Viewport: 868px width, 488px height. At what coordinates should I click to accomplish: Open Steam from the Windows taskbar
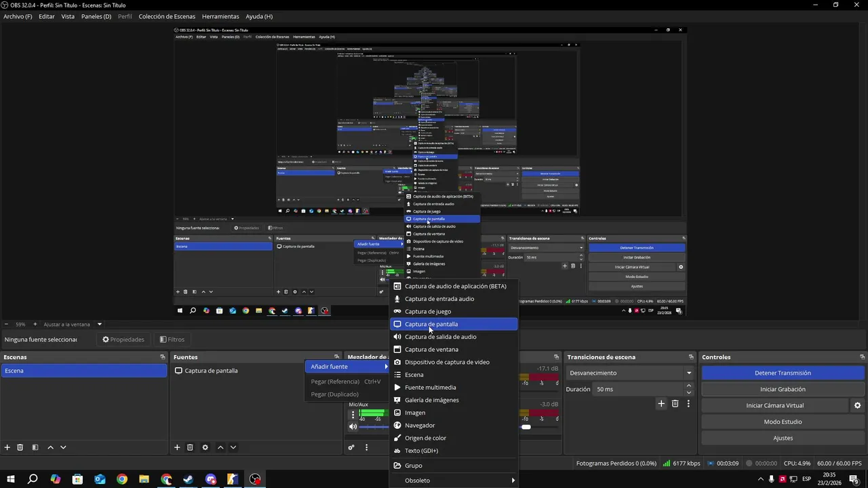[x=189, y=479]
